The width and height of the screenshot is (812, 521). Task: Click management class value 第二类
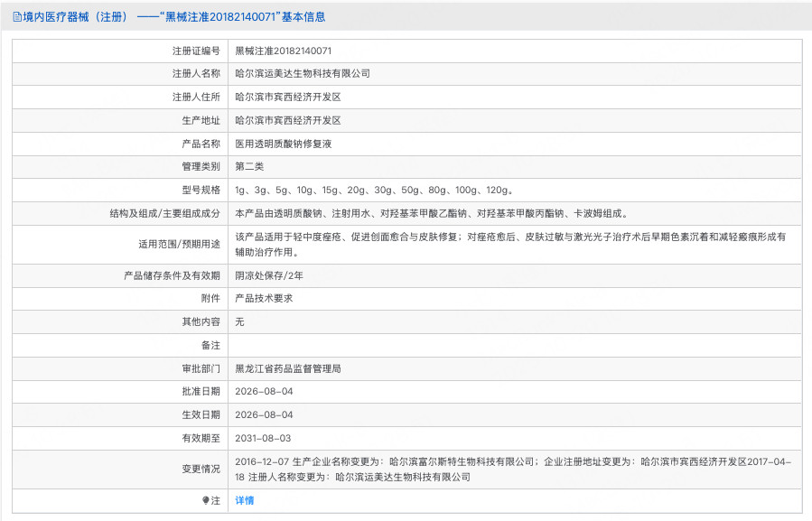(x=249, y=166)
